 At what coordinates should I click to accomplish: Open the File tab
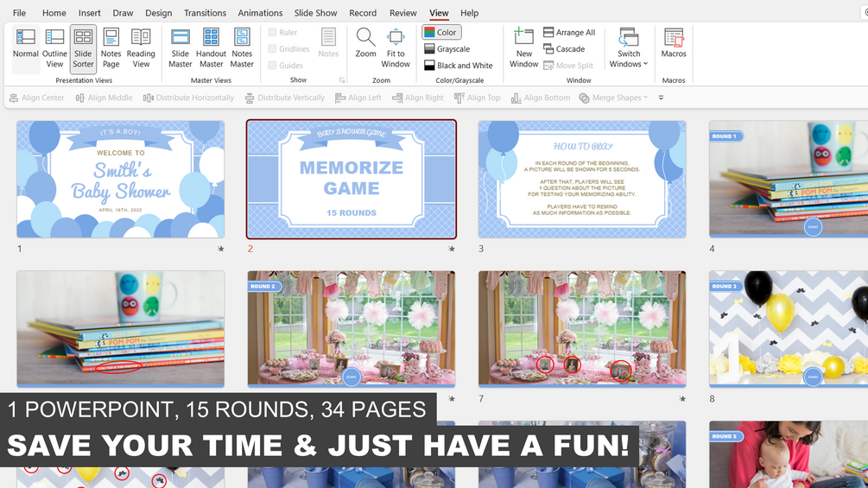pyautogui.click(x=19, y=13)
